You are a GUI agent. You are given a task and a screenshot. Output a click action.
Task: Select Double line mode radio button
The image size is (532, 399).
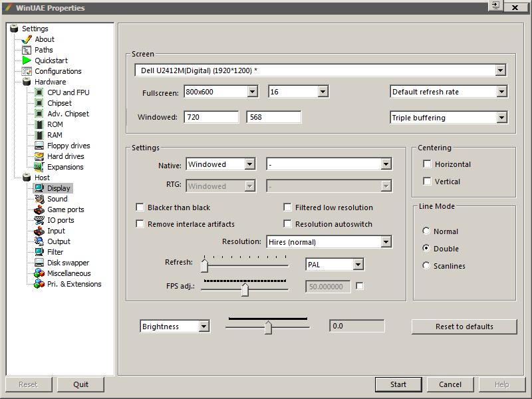click(426, 248)
